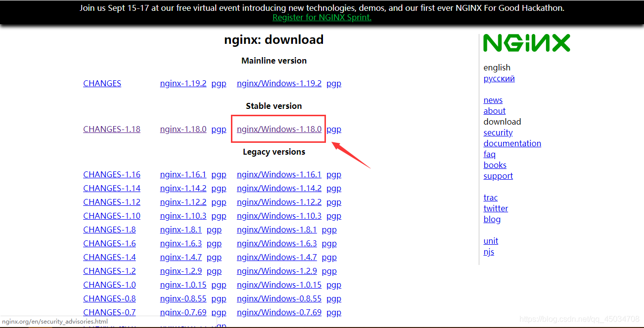The height and width of the screenshot is (328, 644).
Task: Open the about page
Action: 494,111
